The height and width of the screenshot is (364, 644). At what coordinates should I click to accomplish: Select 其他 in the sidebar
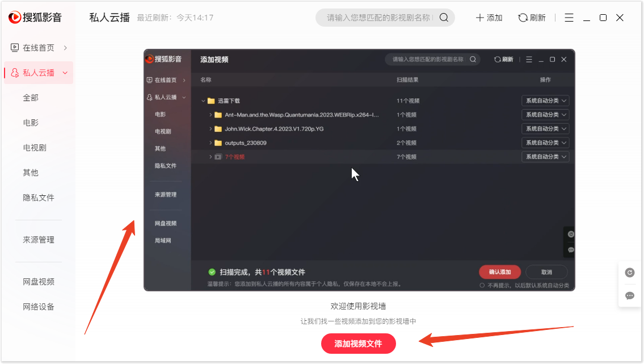click(x=31, y=173)
